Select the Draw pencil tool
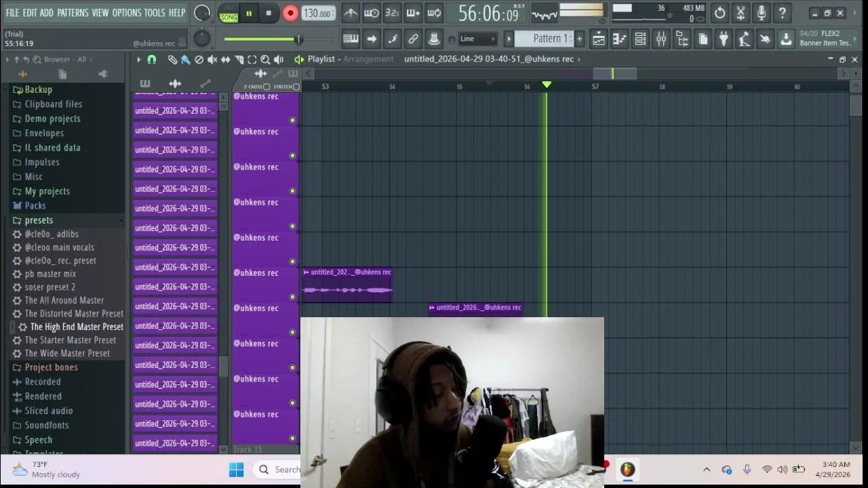The image size is (868, 488). click(x=172, y=60)
